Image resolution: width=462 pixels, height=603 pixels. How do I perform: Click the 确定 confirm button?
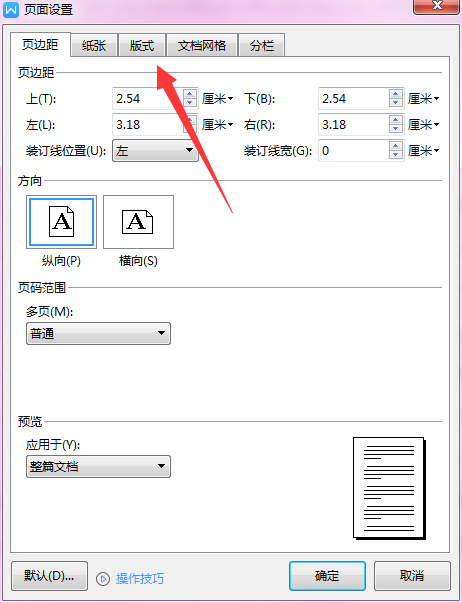point(327,576)
